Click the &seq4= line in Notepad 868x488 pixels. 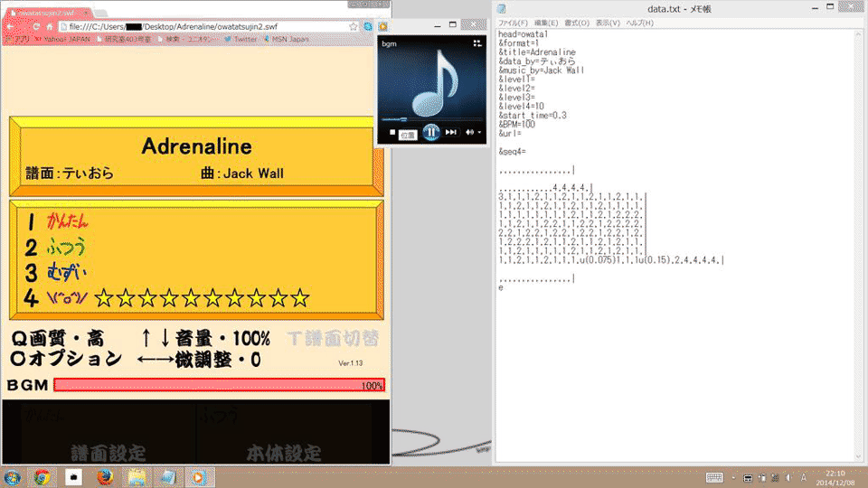[512, 152]
